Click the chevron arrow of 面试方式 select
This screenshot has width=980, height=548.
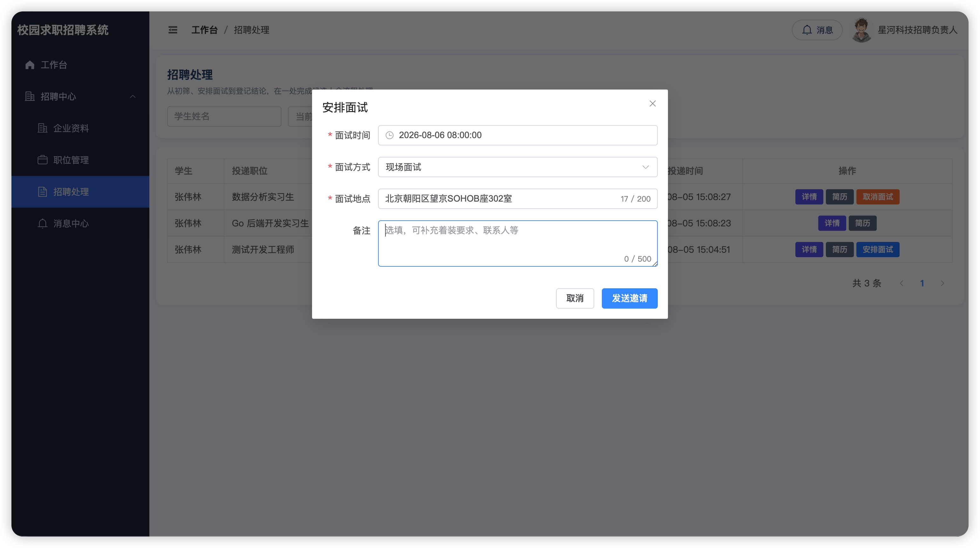click(646, 167)
